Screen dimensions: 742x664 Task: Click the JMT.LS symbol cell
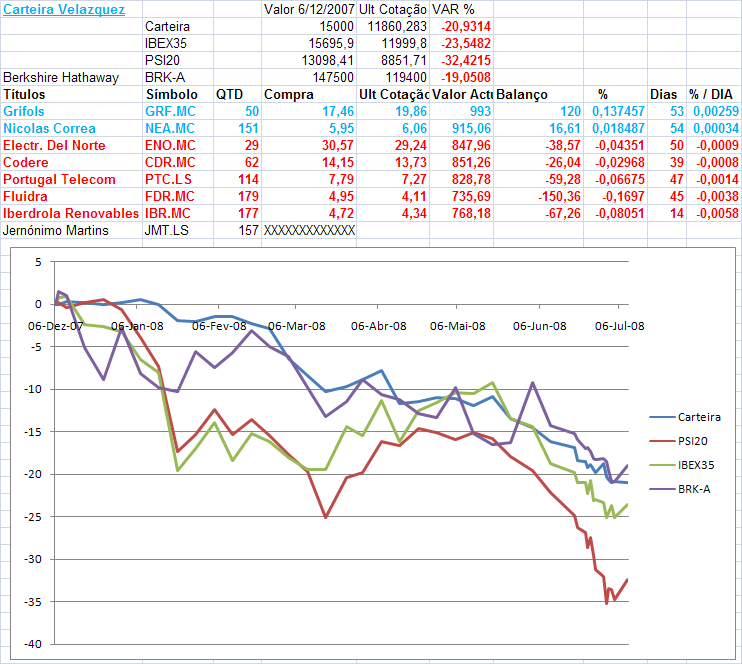[178, 231]
